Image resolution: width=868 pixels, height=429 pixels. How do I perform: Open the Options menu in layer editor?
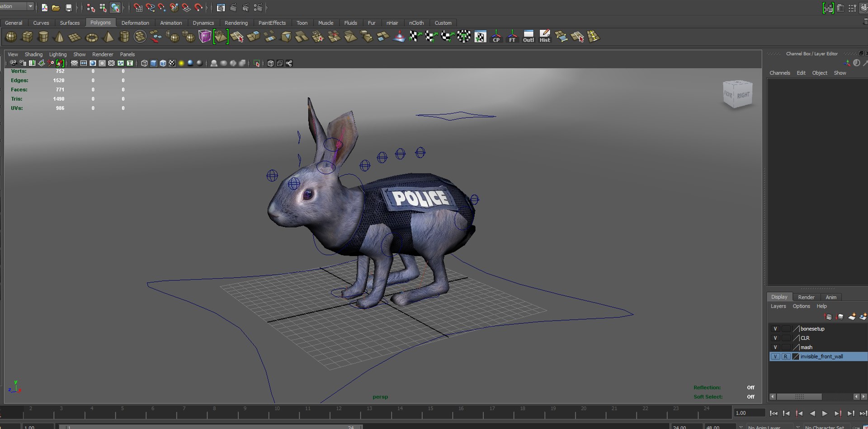pos(801,306)
